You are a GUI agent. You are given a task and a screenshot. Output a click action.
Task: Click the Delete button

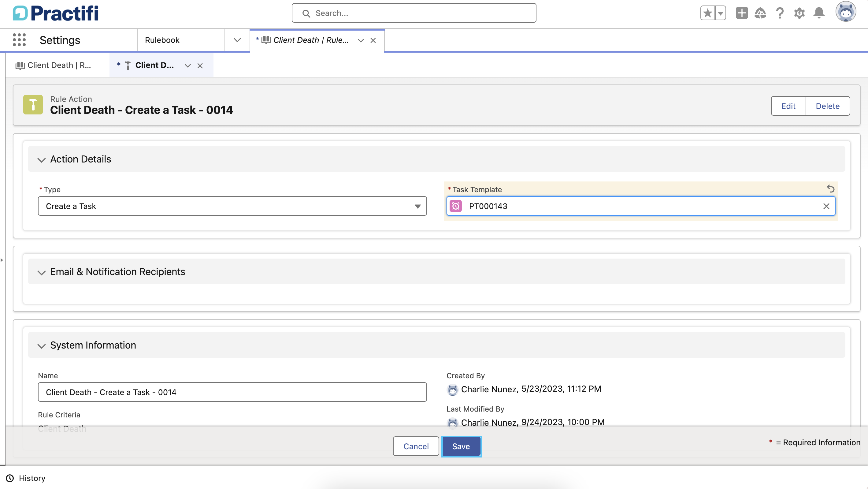[828, 106]
